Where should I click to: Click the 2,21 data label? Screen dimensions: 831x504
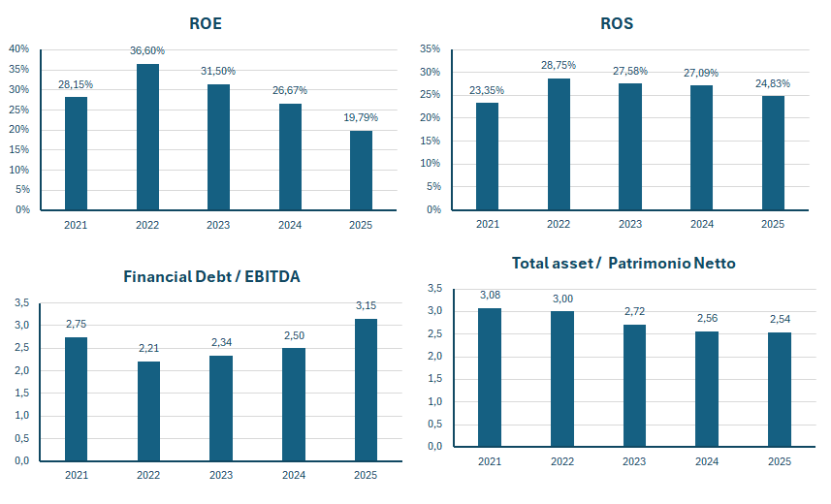[148, 348]
